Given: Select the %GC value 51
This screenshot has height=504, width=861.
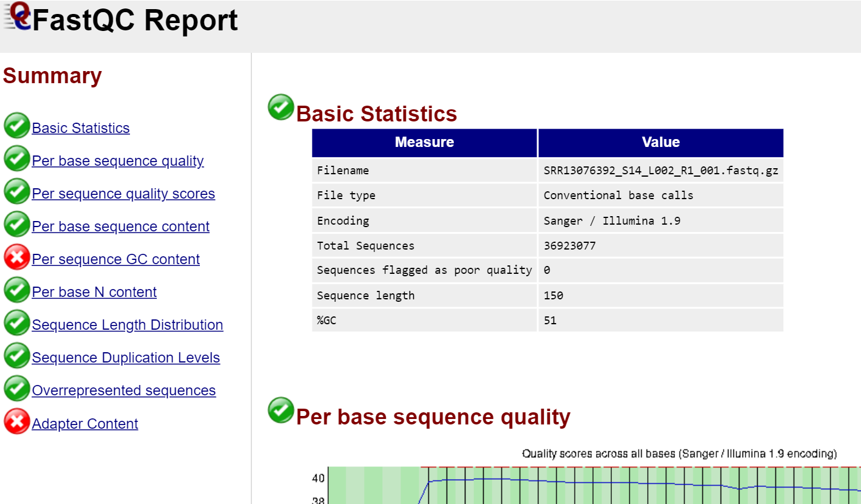Looking at the screenshot, I should coord(550,321).
